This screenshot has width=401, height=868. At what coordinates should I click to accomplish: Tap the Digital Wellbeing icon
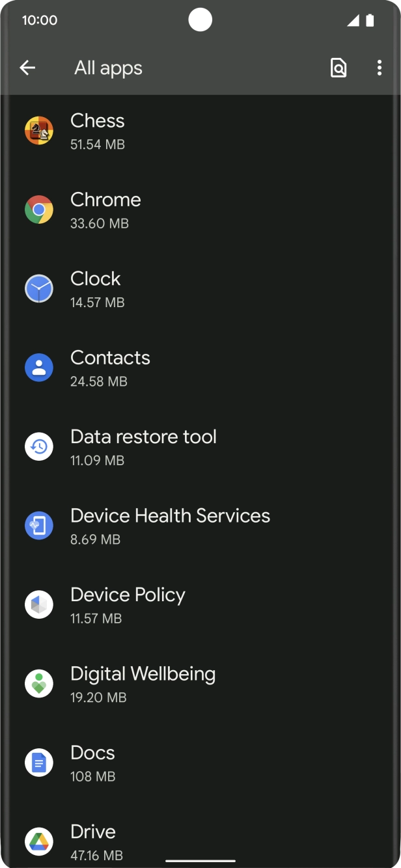point(39,683)
